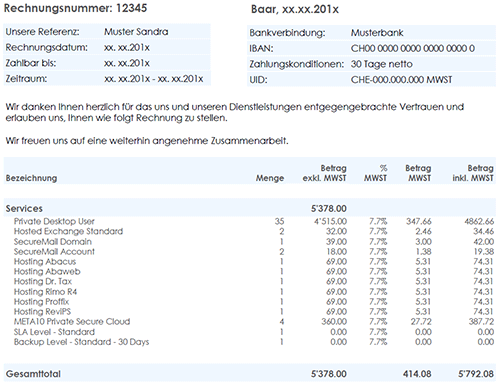The image size is (500, 385).
Task: Click the Menge column header
Action: 270,178
